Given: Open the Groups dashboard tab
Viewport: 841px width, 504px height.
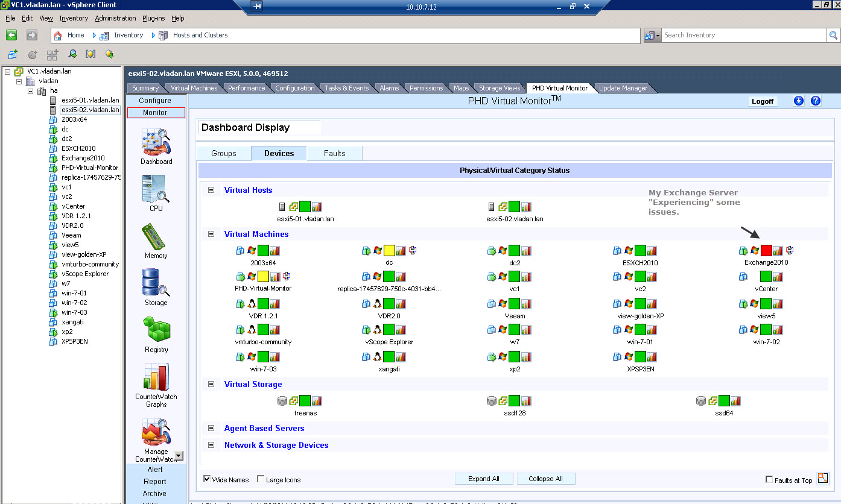Looking at the screenshot, I should point(224,153).
